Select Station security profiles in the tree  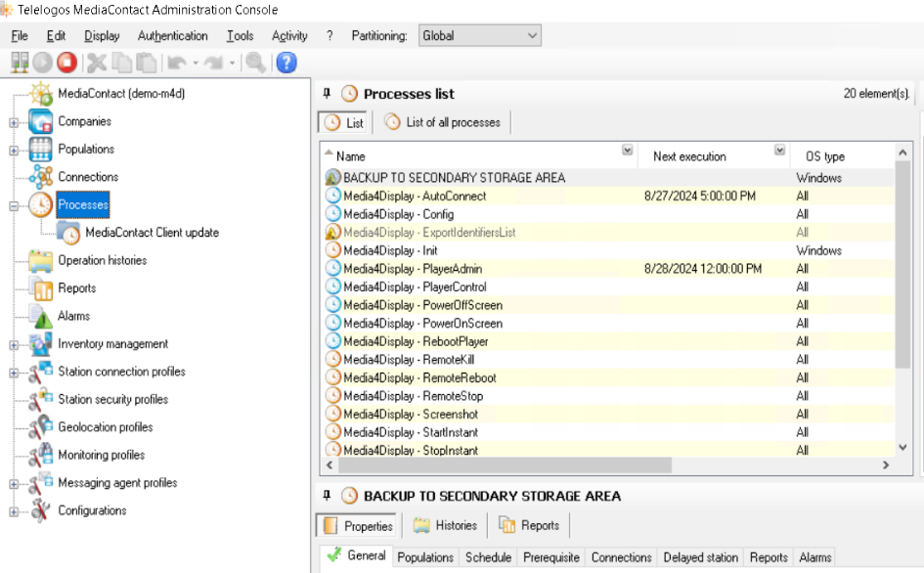(x=113, y=400)
